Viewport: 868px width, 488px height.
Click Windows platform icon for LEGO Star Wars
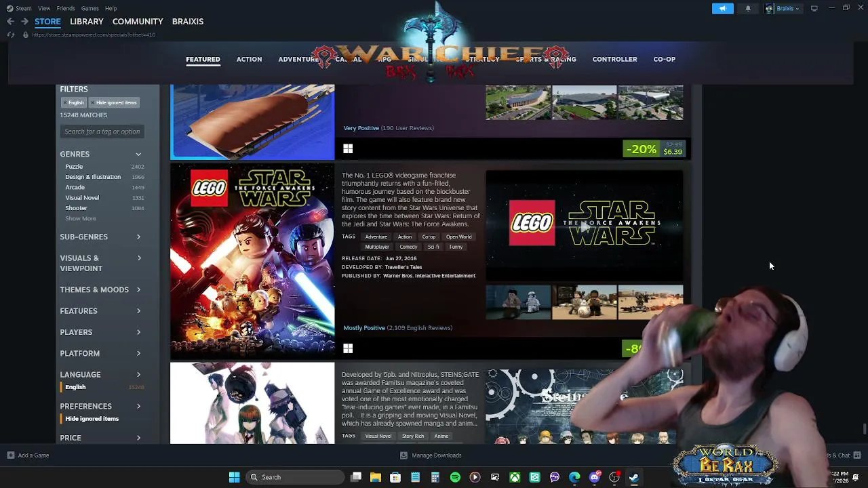click(x=348, y=348)
